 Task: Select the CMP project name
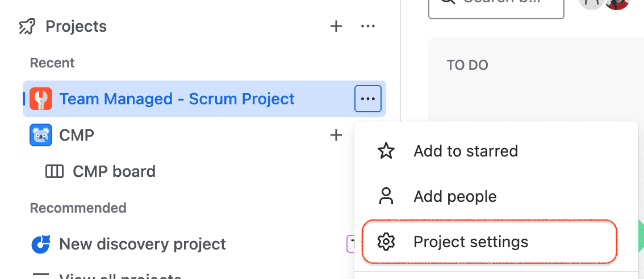pyautogui.click(x=77, y=135)
